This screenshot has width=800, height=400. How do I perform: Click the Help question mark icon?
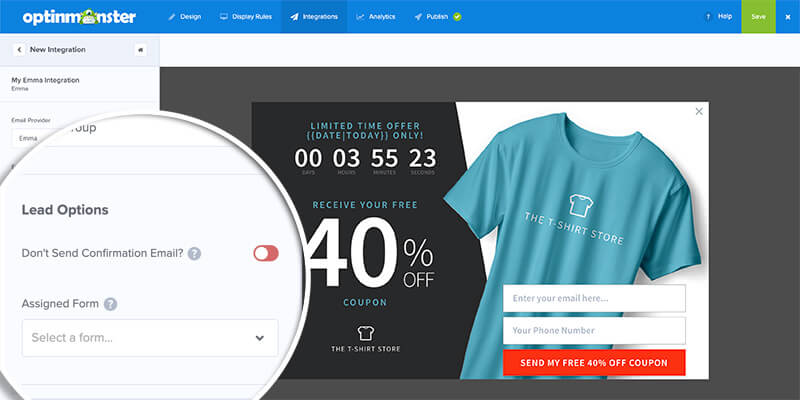(708, 17)
